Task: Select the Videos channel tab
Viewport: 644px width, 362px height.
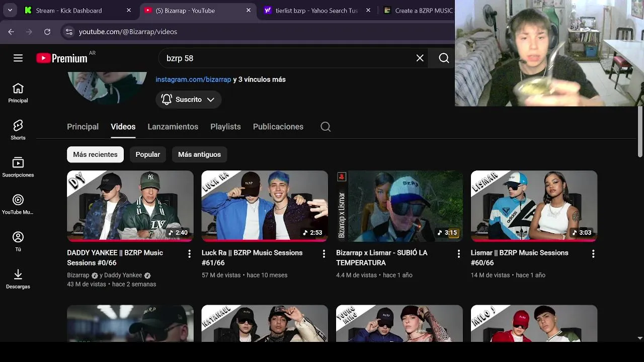Action: (123, 127)
